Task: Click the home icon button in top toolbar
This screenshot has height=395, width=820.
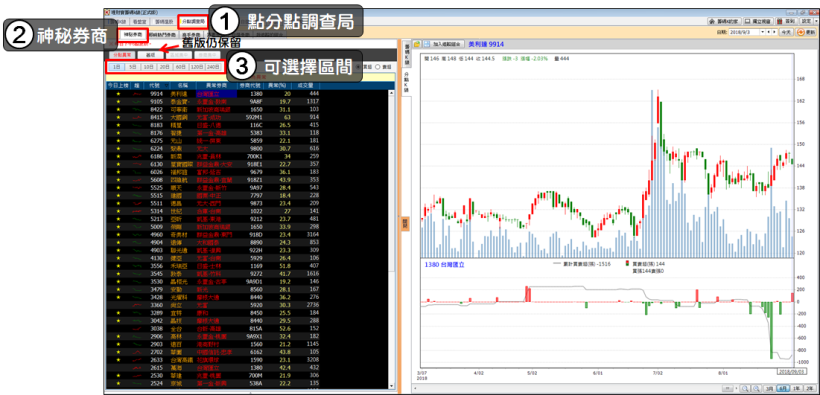Action: coord(712,21)
